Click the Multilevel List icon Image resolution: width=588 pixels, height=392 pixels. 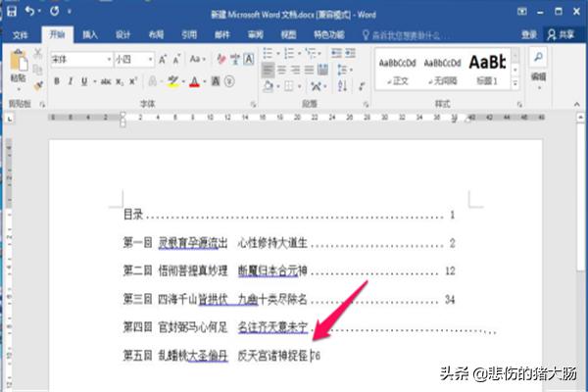pyautogui.click(x=311, y=54)
